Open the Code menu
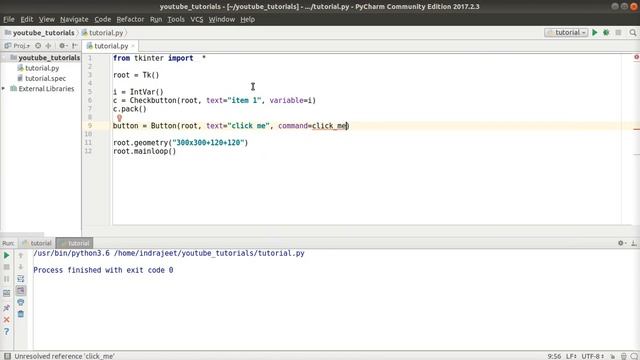The height and width of the screenshot is (360, 640). pyautogui.click(x=102, y=19)
